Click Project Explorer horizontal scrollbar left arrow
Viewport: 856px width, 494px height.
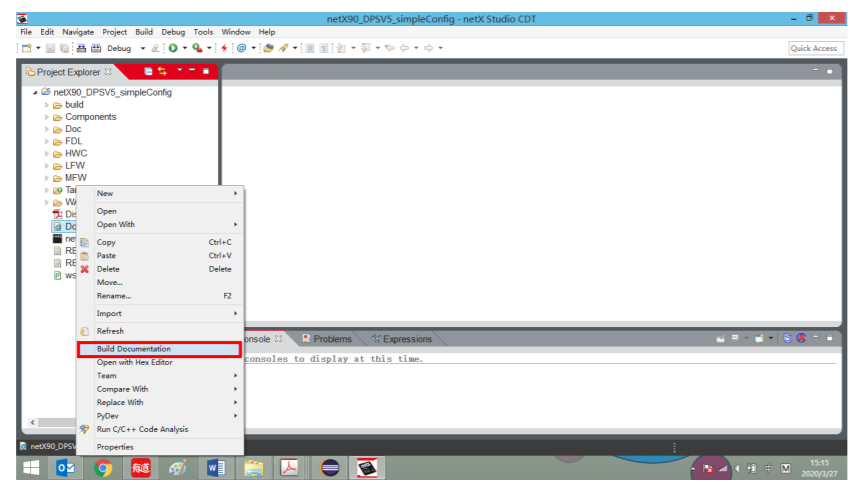[x=33, y=422]
